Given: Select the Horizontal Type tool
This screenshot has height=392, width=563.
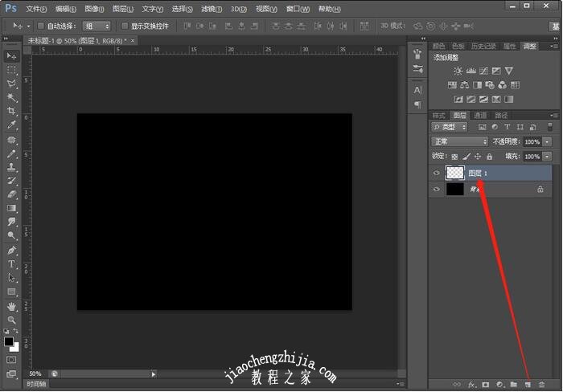Looking at the screenshot, I should 11,263.
